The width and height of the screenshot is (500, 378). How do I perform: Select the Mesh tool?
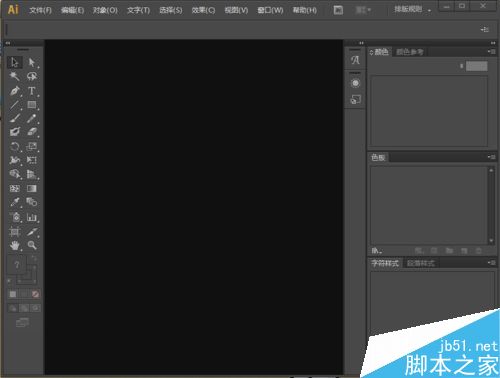14,188
